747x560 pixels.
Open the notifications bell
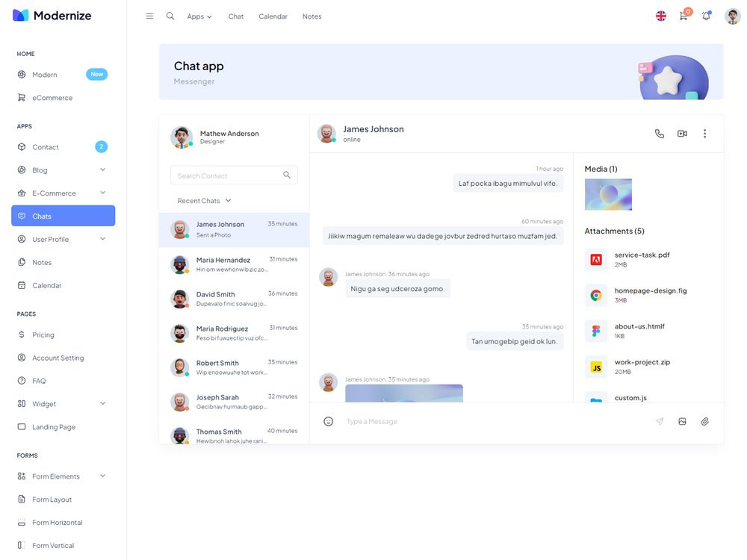(x=706, y=16)
